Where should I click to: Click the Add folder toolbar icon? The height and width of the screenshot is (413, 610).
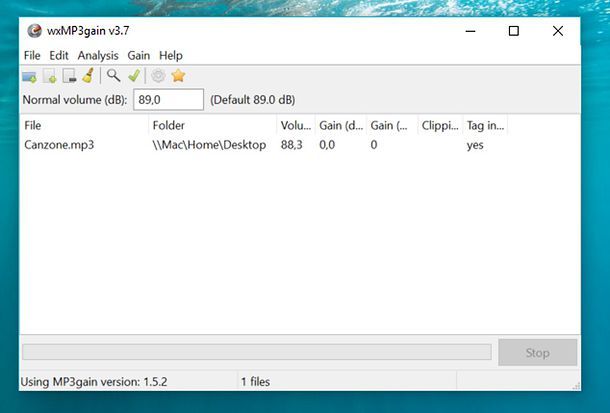pyautogui.click(x=29, y=76)
